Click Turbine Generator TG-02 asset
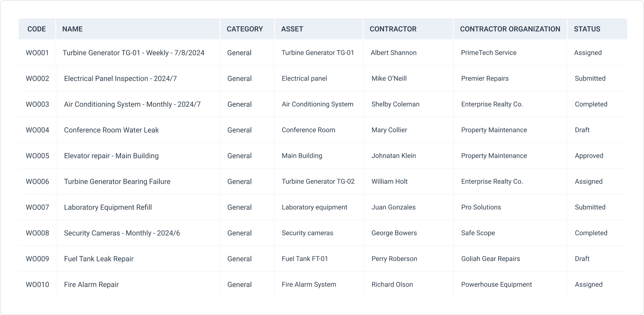This screenshot has height=315, width=644. click(318, 182)
